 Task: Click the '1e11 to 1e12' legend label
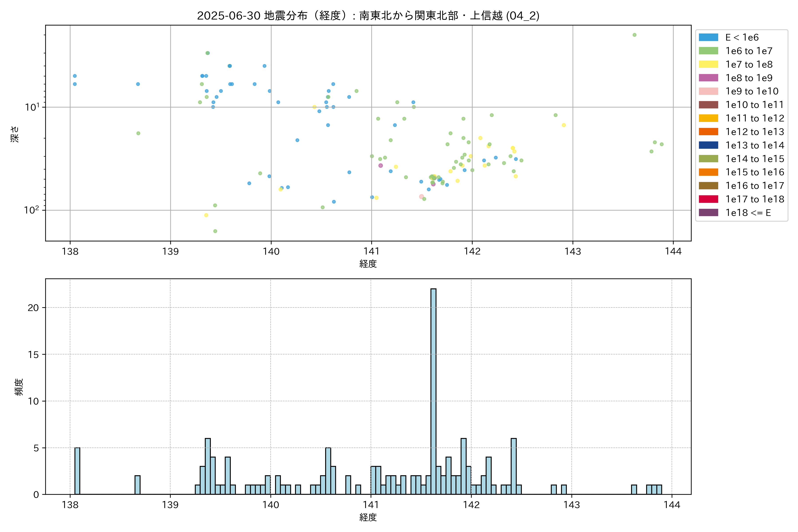755,118
